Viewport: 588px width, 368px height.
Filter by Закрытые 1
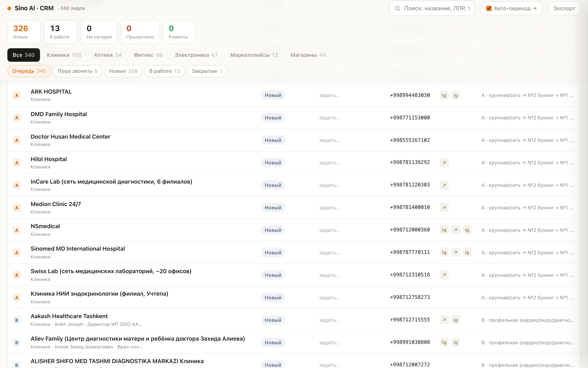(207, 71)
